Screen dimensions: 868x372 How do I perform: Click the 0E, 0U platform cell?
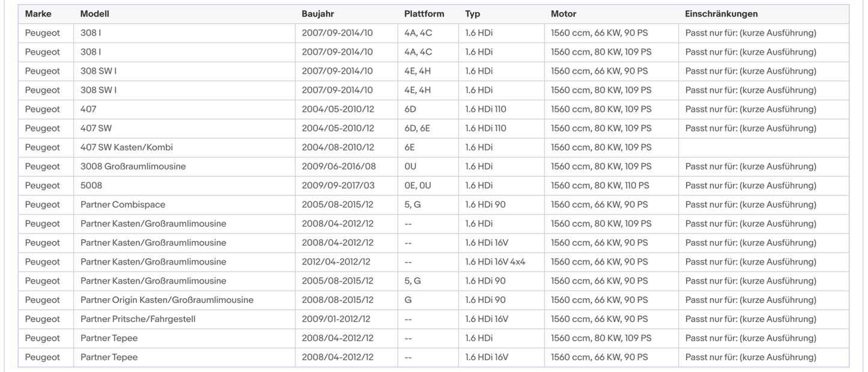click(x=418, y=186)
